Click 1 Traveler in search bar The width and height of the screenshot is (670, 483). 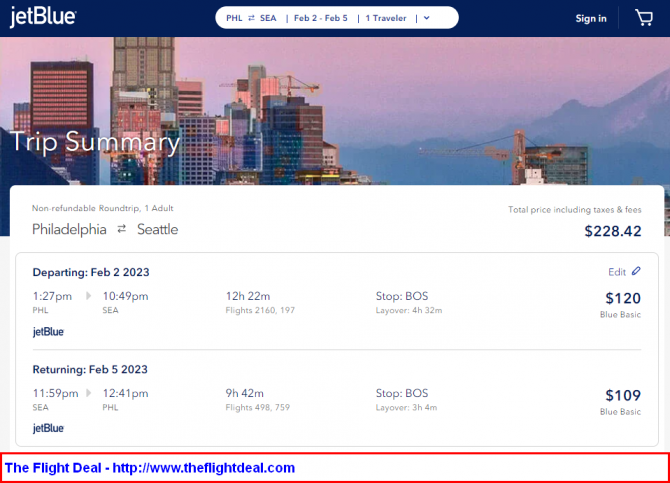tap(385, 18)
